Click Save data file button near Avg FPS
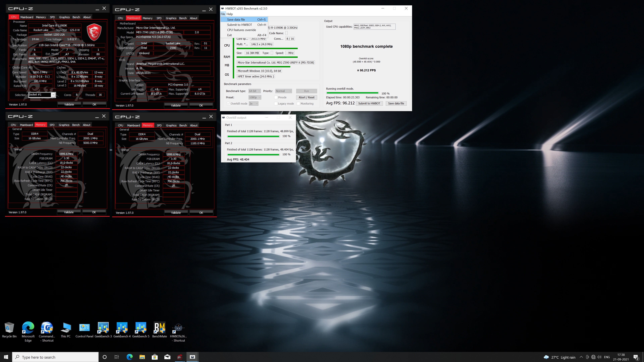Viewport: 644px width, 362px height. (x=396, y=103)
